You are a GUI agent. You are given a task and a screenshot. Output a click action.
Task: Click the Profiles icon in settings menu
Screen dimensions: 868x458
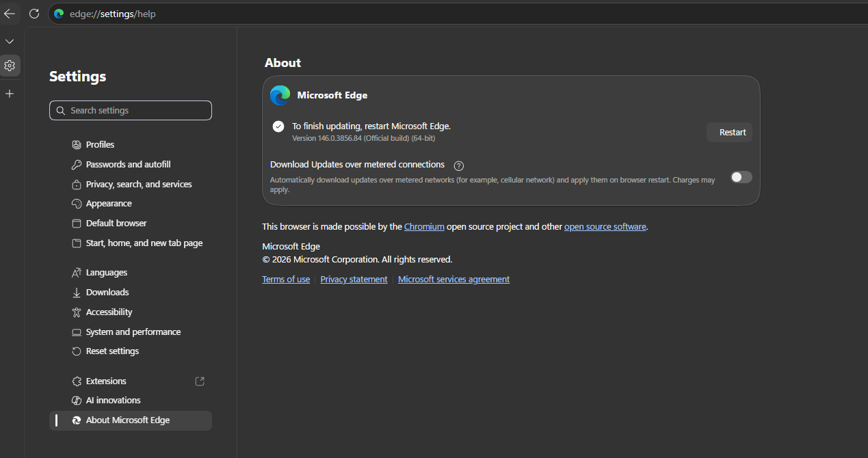click(77, 145)
